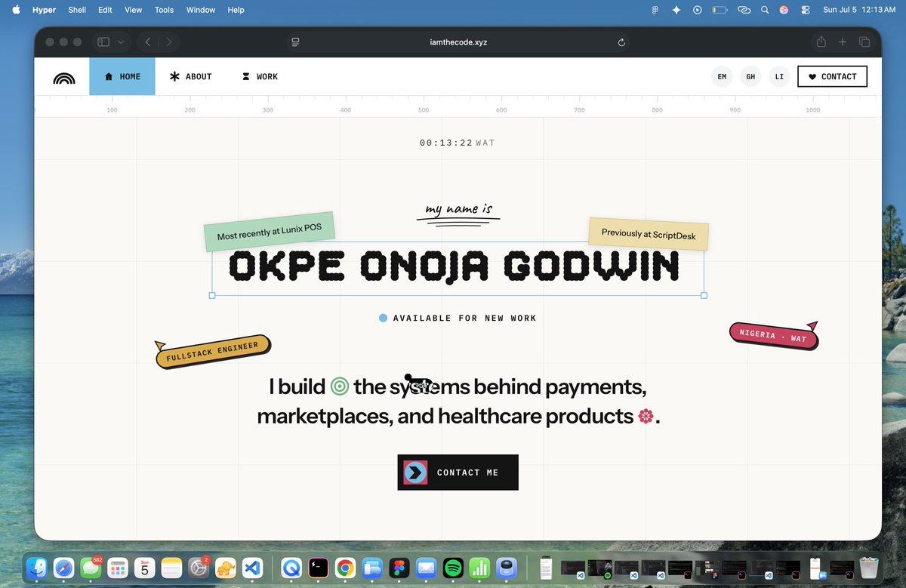Open Spotlight search in the menu bar
This screenshot has width=906, height=588.
(x=765, y=10)
